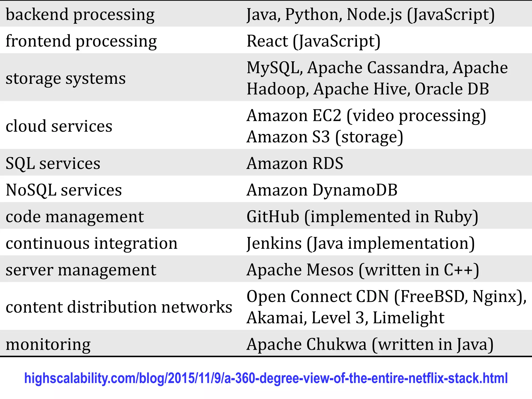Click the 'Amazon RDS' entry

295,163
